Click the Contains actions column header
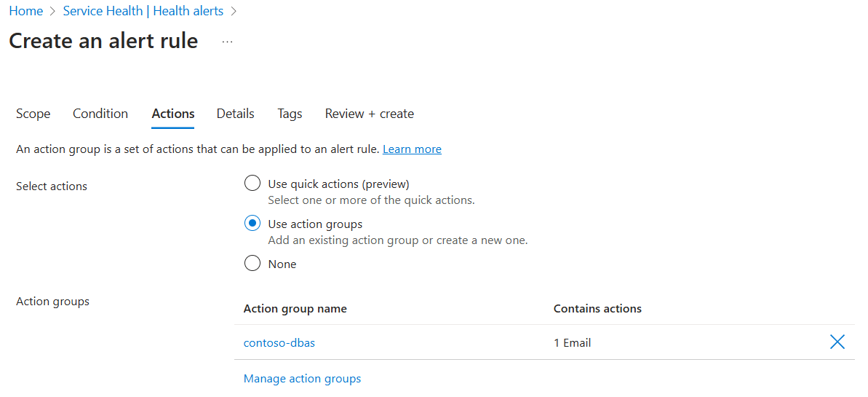 597,309
